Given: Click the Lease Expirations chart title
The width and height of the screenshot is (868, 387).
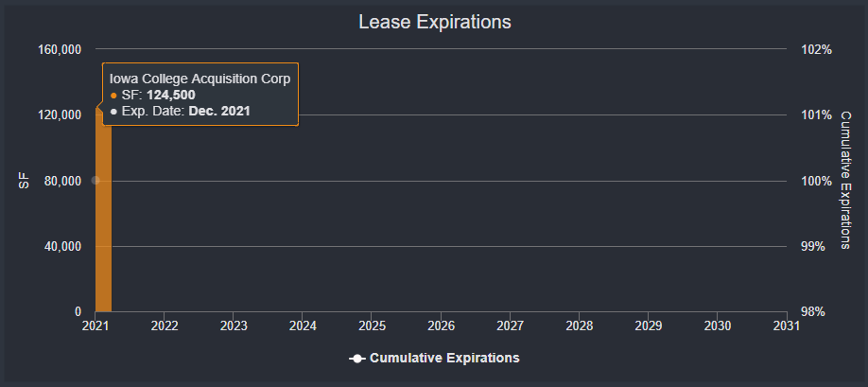Looking at the screenshot, I should (x=434, y=22).
